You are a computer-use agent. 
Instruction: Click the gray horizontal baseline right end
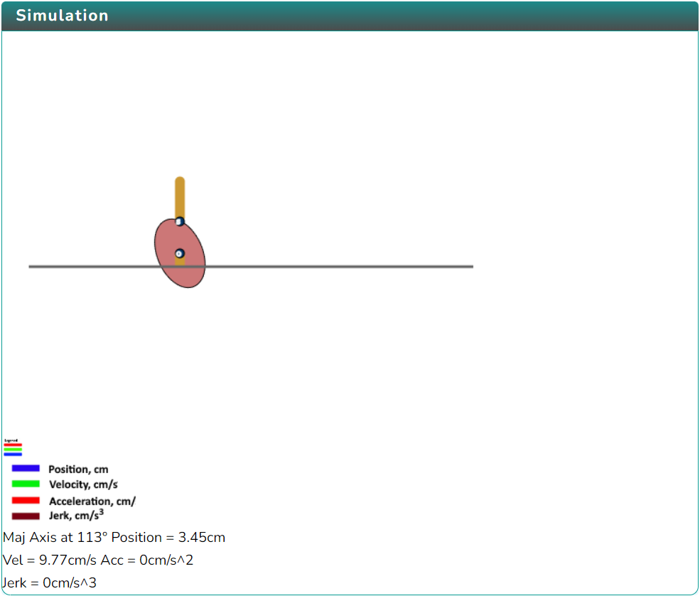coord(470,267)
